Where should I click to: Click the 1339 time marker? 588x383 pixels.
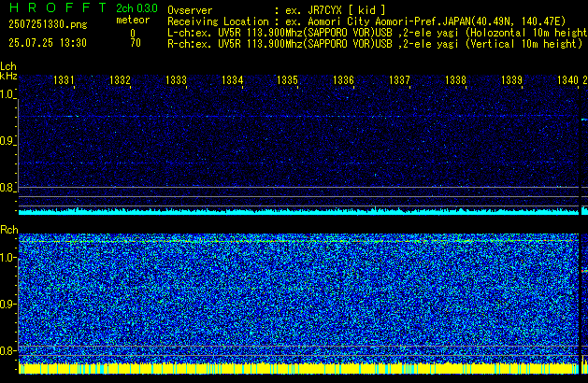(x=511, y=80)
